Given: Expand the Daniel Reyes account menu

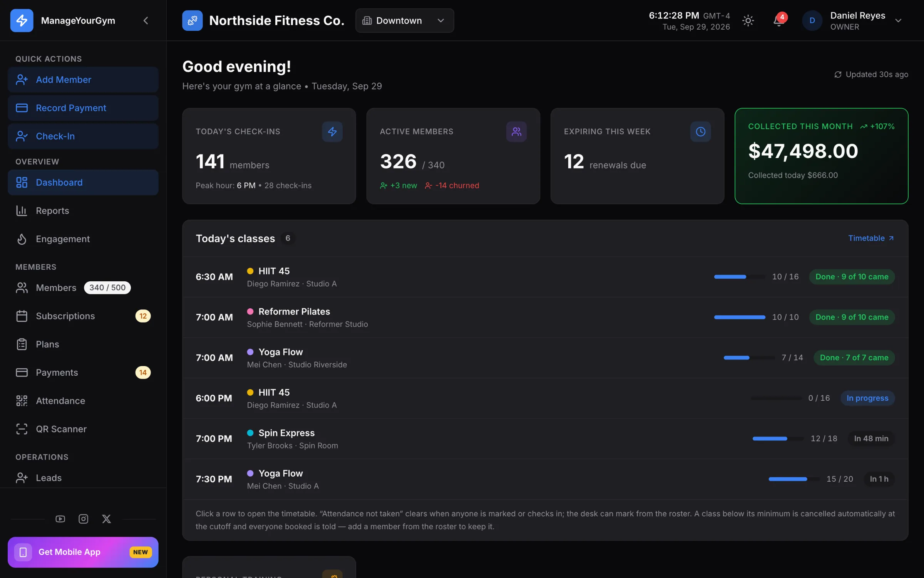Looking at the screenshot, I should click(x=898, y=20).
